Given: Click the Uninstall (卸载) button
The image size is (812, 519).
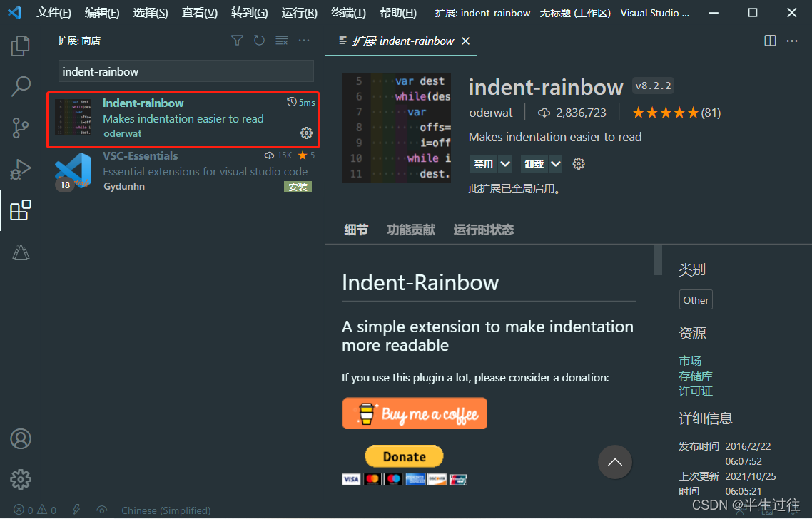Looking at the screenshot, I should click(534, 164).
